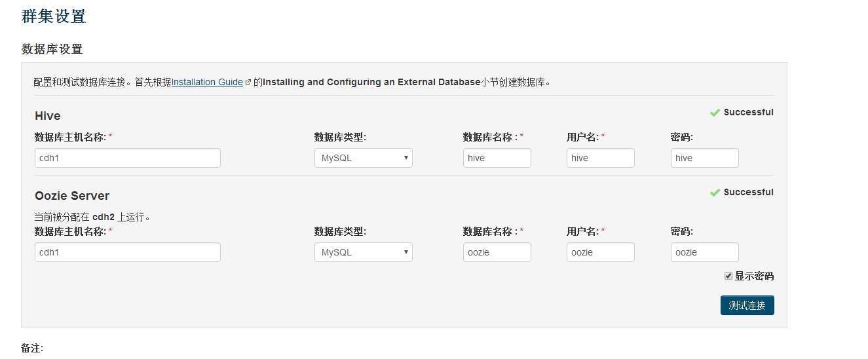Click the external link icon beside Installation Guide
Viewport: 868px width, 359px height.
[248, 83]
